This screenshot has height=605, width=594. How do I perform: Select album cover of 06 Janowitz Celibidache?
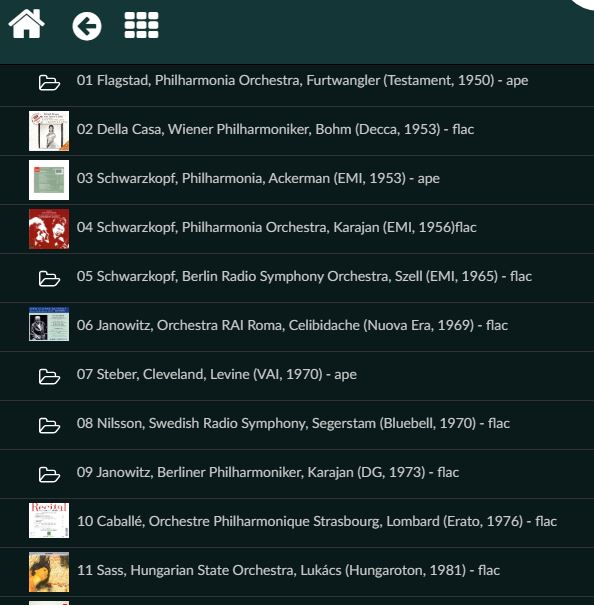click(x=49, y=324)
